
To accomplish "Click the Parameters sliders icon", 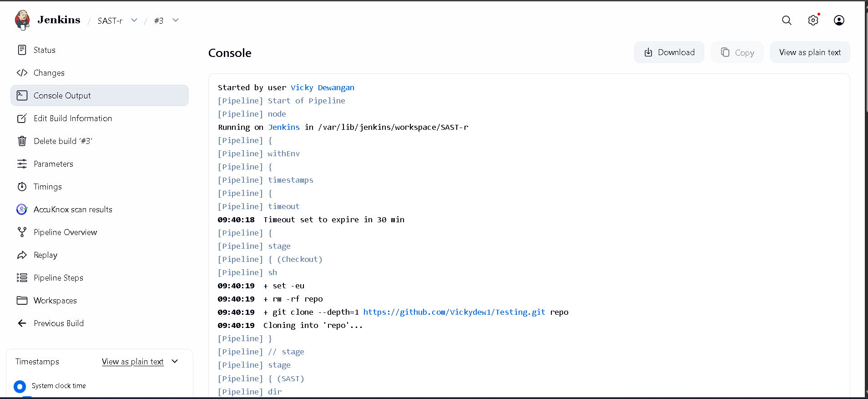I will (22, 164).
